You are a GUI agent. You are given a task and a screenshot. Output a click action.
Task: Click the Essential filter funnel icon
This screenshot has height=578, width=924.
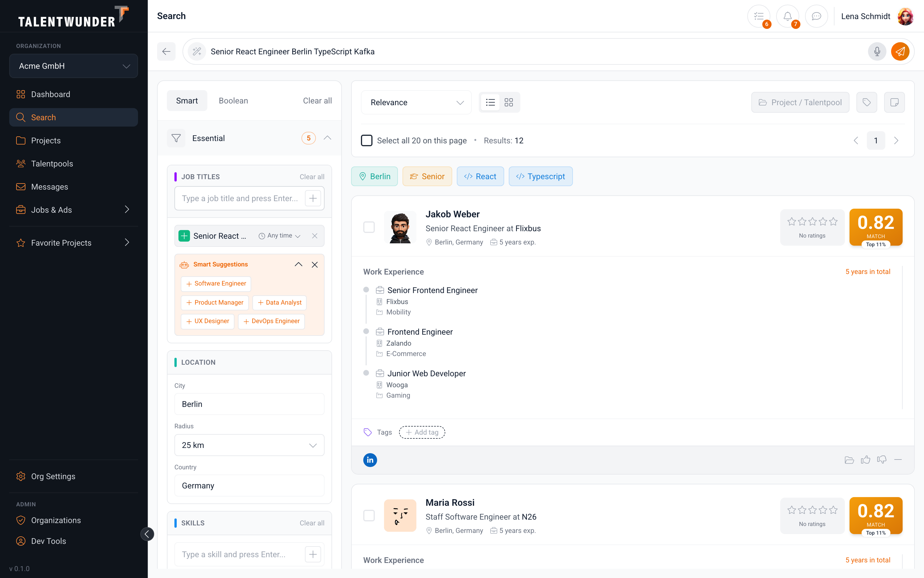176,138
